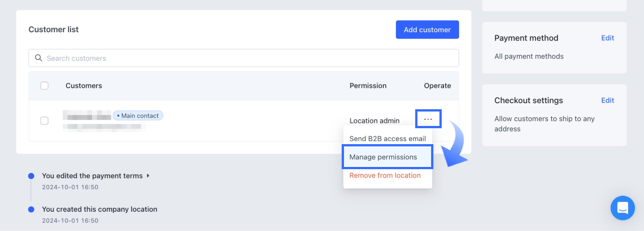Click the Operate column header
The width and height of the screenshot is (644, 231).
437,86
